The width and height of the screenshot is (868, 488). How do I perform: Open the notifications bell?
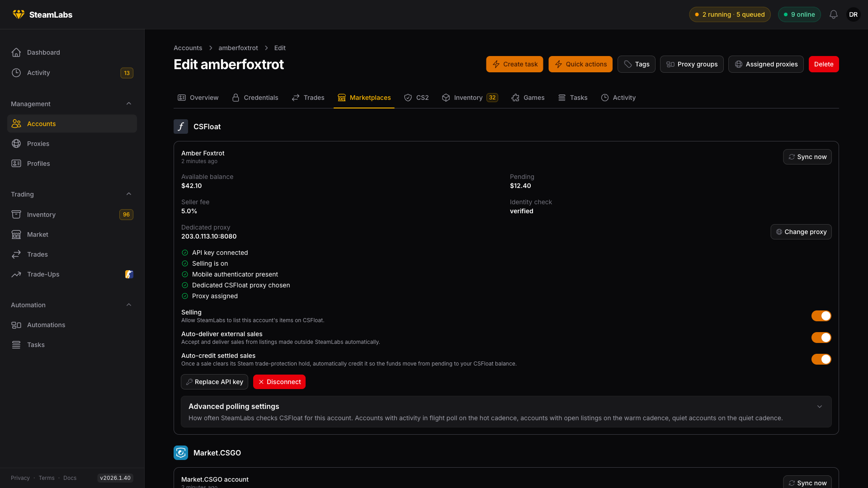point(834,14)
